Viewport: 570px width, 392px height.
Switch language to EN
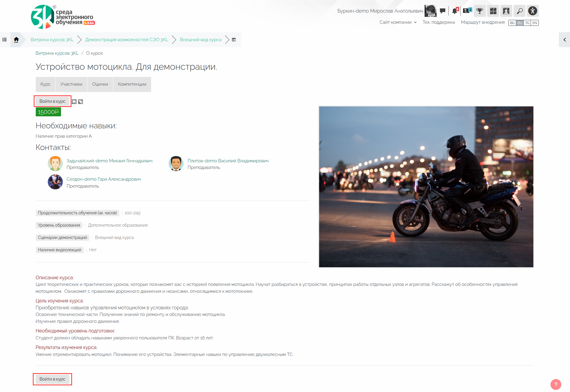[x=535, y=23]
